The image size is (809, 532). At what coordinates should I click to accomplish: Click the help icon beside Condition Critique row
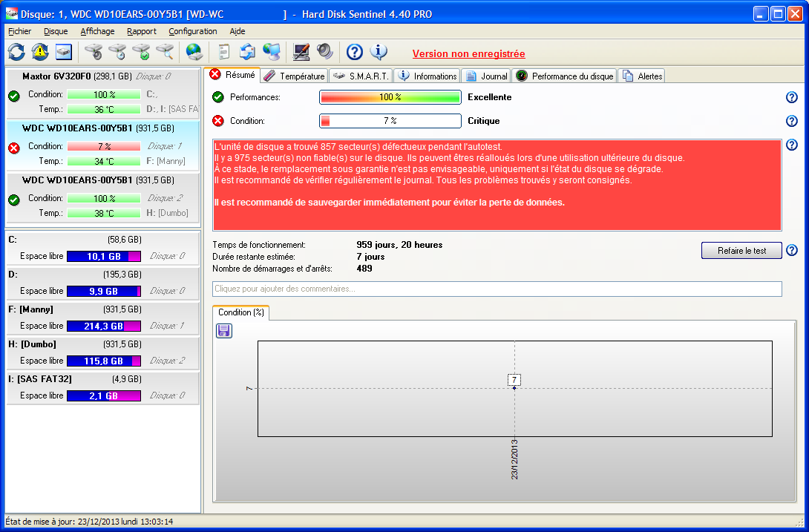pyautogui.click(x=791, y=121)
